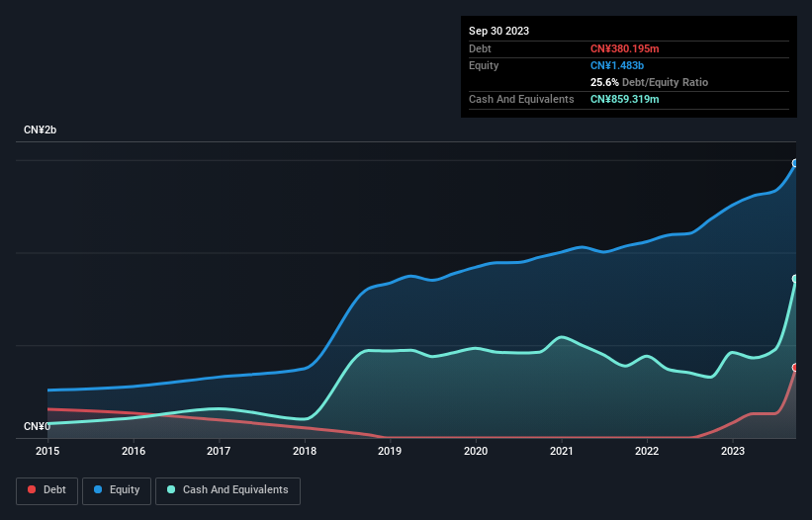Viewport: 812px width, 520px height.
Task: Click the red Debt endpoint marker
Action: tap(795, 367)
